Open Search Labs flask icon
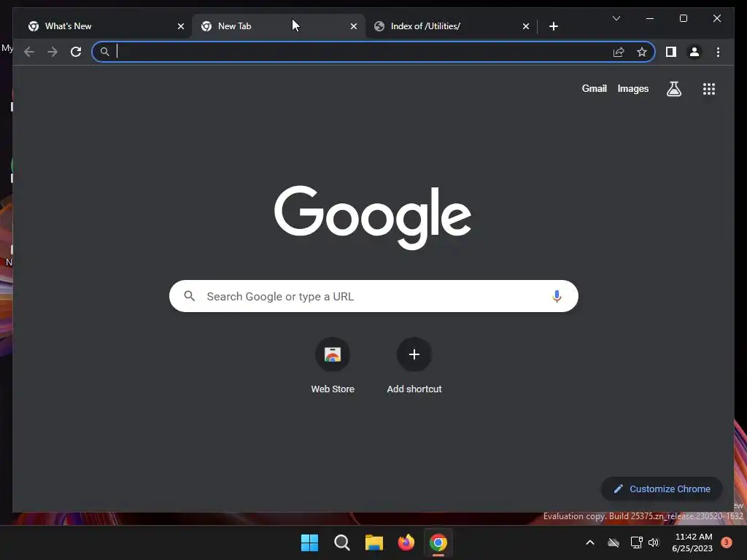Viewport: 747px width, 560px height. tap(673, 88)
